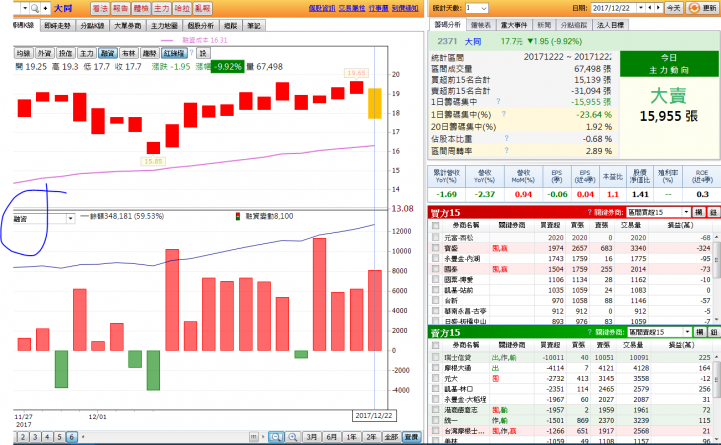The width and height of the screenshot is (721, 445).
Task: Switch to the 個股分析 tab
Action: (200, 26)
